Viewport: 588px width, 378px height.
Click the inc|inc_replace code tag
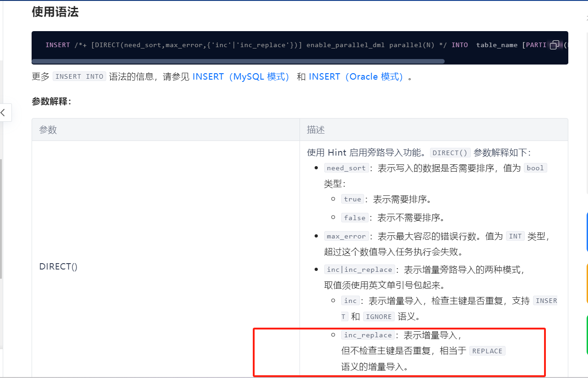click(x=359, y=270)
